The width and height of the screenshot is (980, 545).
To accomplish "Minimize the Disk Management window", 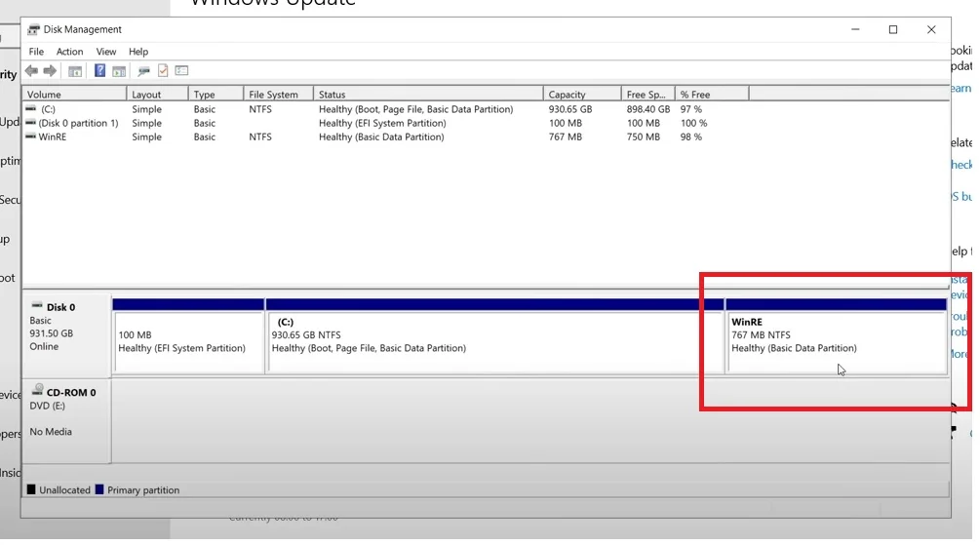I will [x=855, y=29].
